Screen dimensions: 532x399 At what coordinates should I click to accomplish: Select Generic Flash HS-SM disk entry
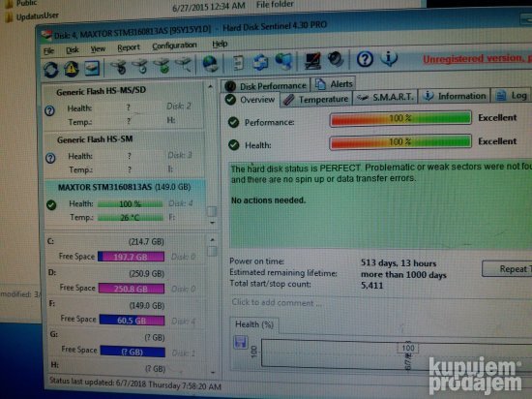click(x=125, y=155)
